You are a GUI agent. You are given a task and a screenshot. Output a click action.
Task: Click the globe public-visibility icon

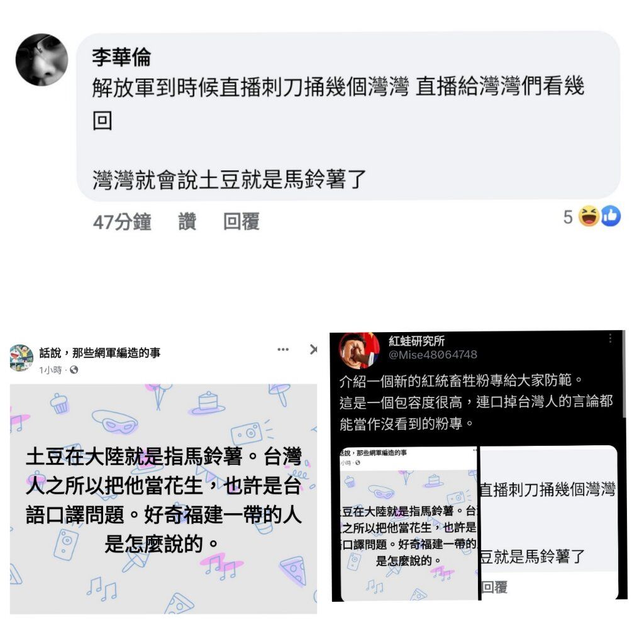pyautogui.click(x=74, y=370)
